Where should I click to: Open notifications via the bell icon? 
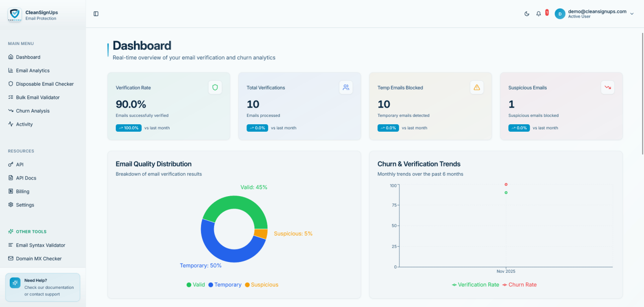click(x=538, y=14)
